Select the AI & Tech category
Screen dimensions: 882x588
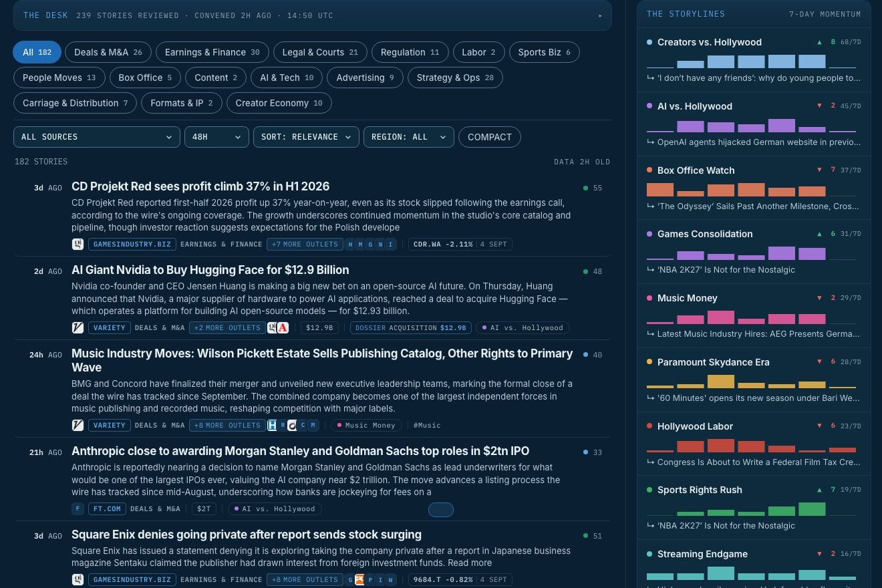(x=287, y=78)
